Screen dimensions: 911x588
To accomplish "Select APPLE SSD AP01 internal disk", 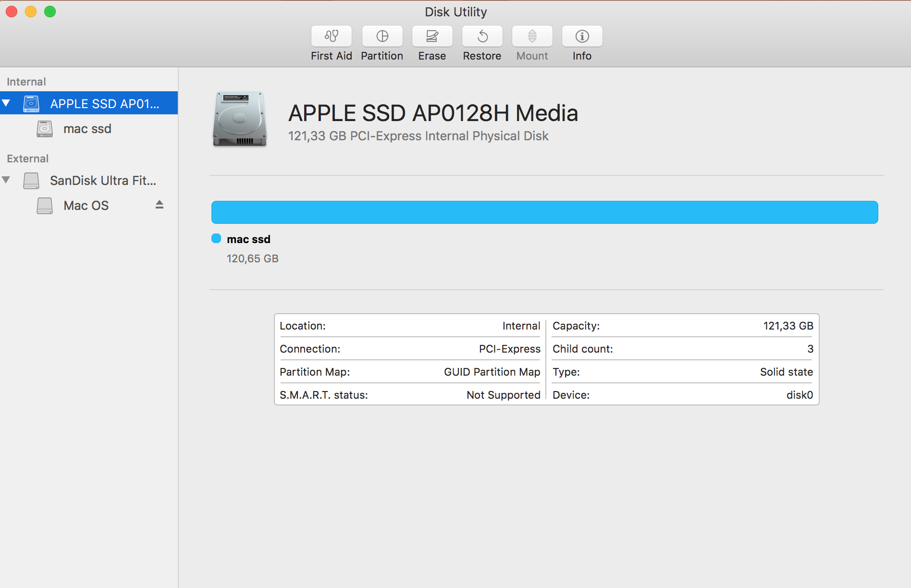I will click(x=104, y=104).
